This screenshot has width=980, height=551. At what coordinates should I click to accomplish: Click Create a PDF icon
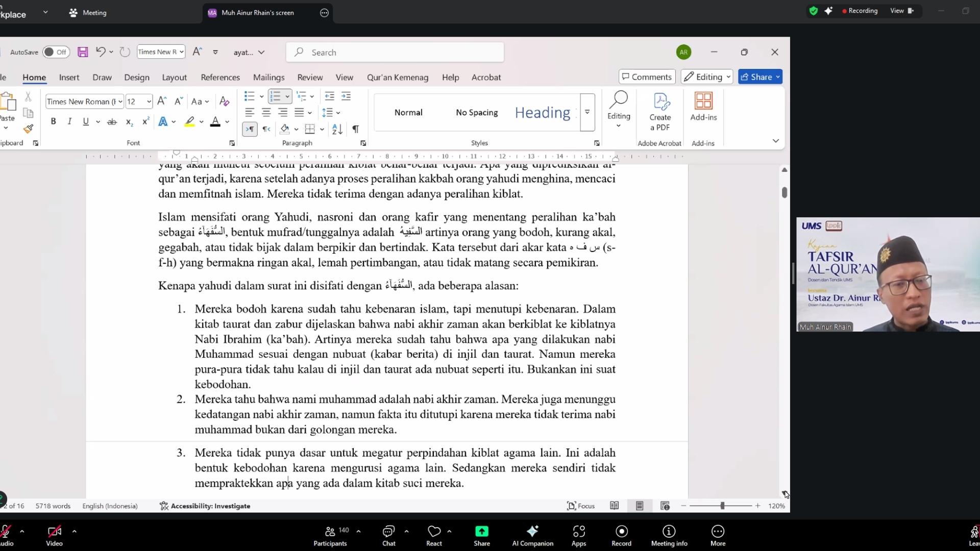[659, 111]
